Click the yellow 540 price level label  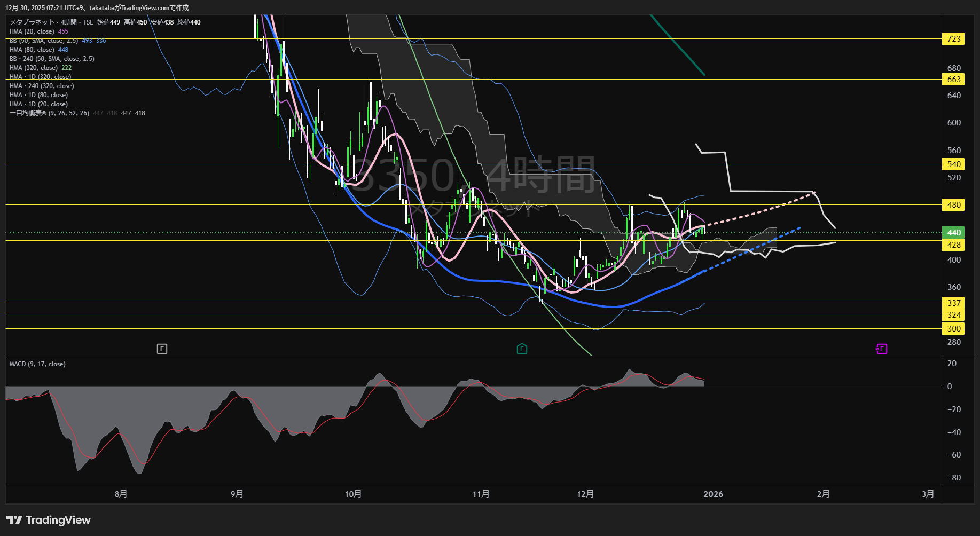click(953, 164)
